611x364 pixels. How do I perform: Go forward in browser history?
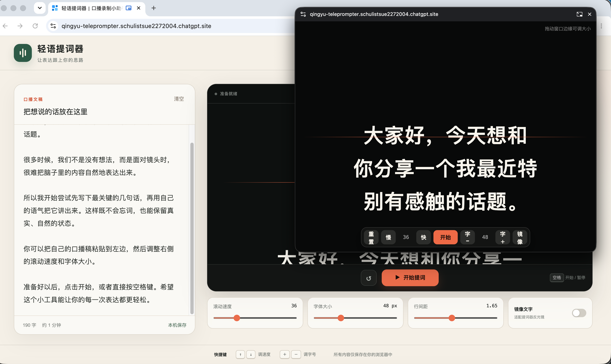20,26
